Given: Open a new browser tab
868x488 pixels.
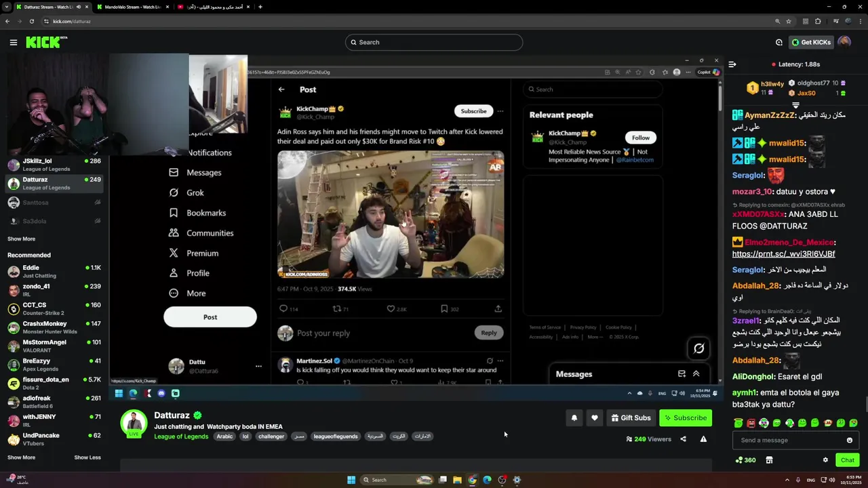Looking at the screenshot, I should coord(260,7).
